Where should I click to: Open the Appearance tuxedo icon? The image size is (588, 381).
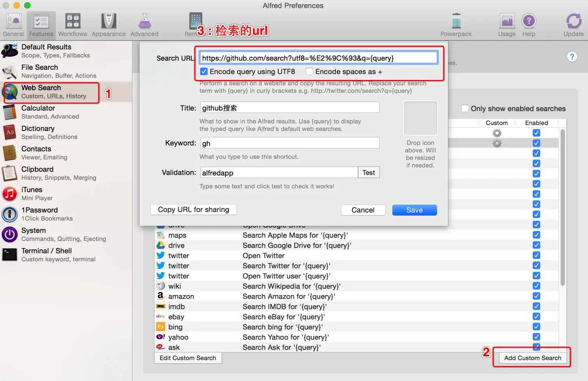[109, 25]
